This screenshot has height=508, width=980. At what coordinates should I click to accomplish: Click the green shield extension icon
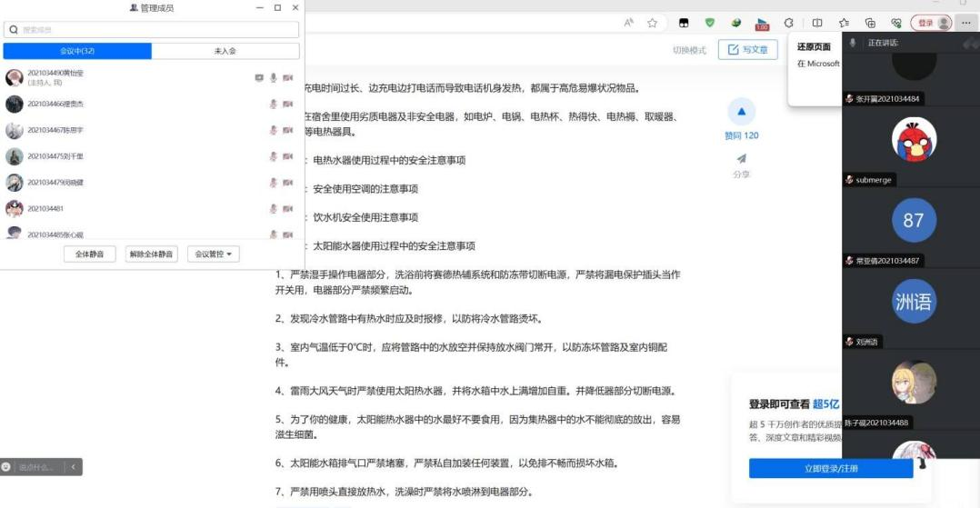710,23
